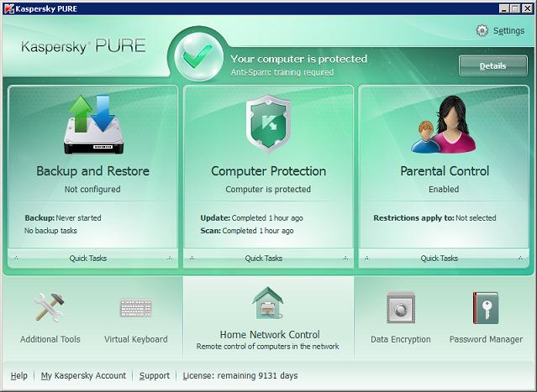Open Additional Tools hammer and wrench icon
Screen dimensions: 537x392
click(x=50, y=307)
